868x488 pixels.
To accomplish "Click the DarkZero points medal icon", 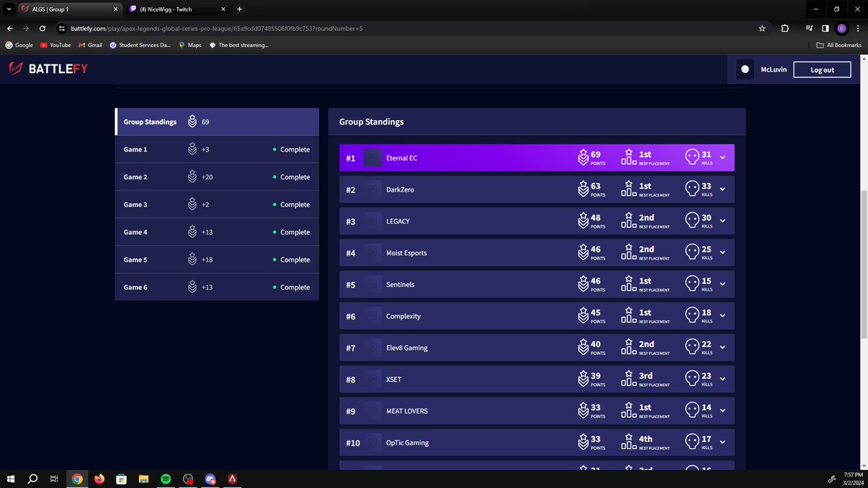I will (583, 189).
